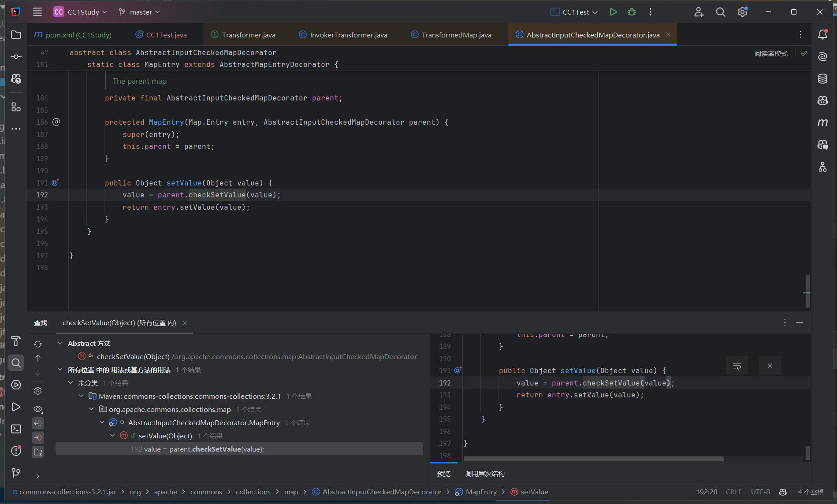The height and width of the screenshot is (504, 837).
Task: Rerun the usage search
Action: pos(38,344)
